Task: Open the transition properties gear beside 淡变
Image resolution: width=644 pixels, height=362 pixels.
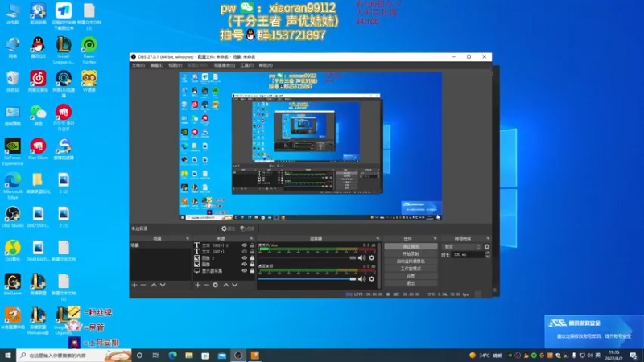Action: [487, 247]
